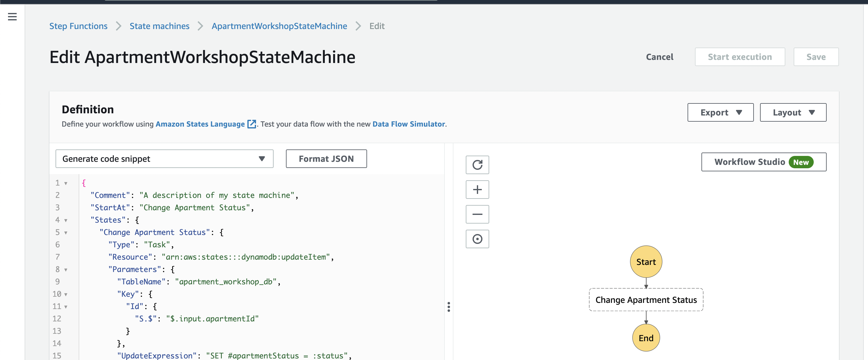Viewport: 868px width, 360px height.
Task: Open the Data Flow Simulator link
Action: pos(408,124)
